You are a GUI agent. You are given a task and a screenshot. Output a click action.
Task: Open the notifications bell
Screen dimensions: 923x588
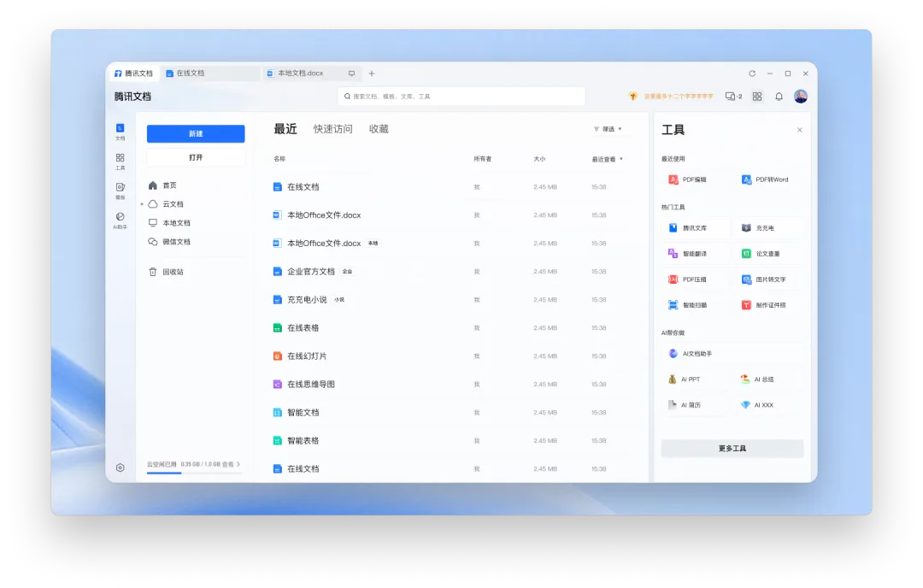(x=779, y=96)
